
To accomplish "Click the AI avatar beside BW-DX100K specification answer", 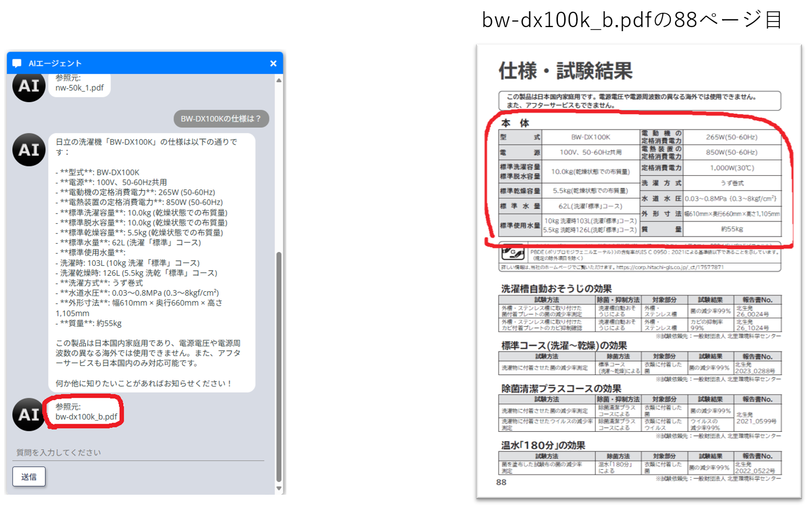I will [x=29, y=150].
